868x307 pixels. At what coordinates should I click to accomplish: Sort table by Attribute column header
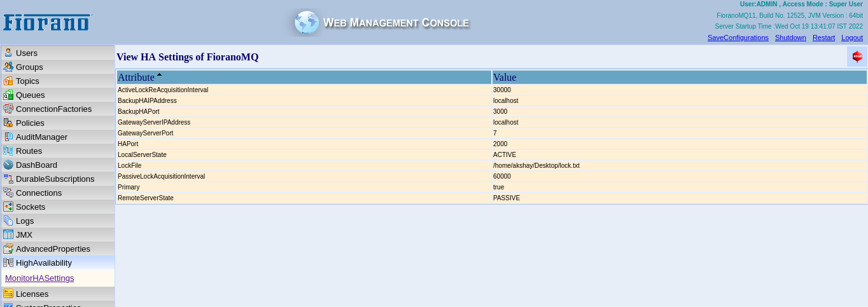[136, 78]
